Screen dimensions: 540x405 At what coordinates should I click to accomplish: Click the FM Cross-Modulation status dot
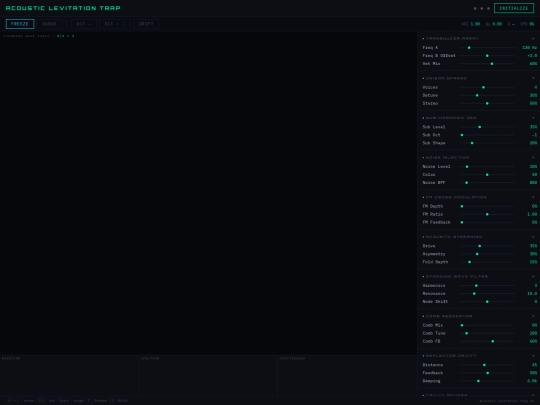[423, 197]
